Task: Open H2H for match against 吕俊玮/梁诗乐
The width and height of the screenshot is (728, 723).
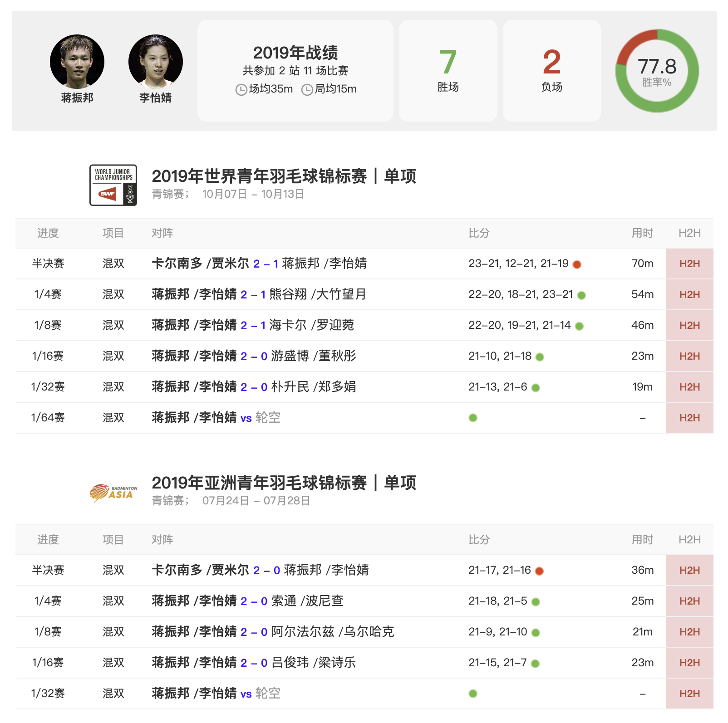Action: tap(689, 662)
